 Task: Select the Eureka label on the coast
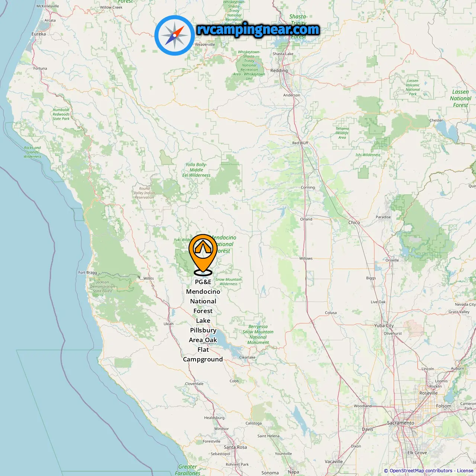39,34
